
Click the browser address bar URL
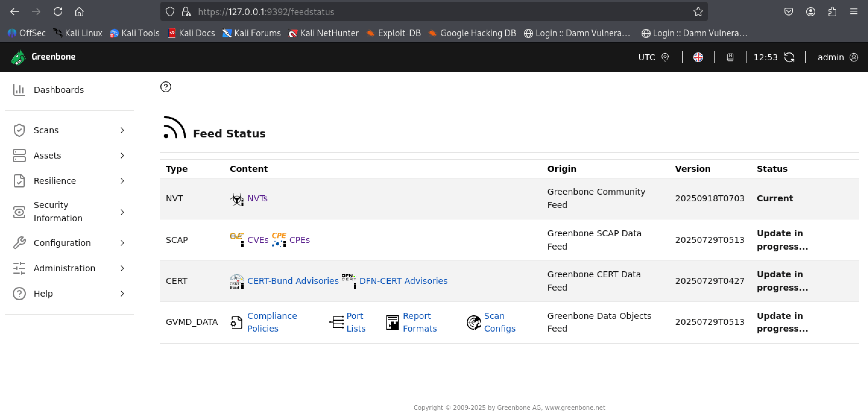tap(266, 12)
